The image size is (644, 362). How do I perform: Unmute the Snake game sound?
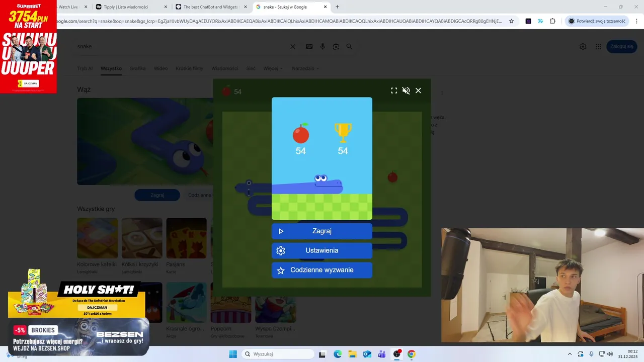tap(406, 90)
